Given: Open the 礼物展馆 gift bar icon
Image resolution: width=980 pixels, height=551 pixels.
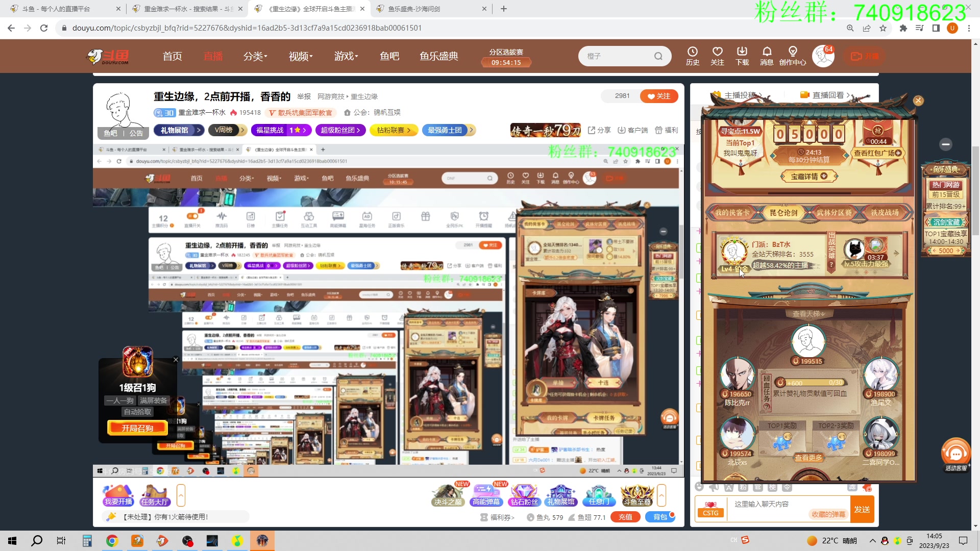Looking at the screenshot, I should [x=561, y=495].
